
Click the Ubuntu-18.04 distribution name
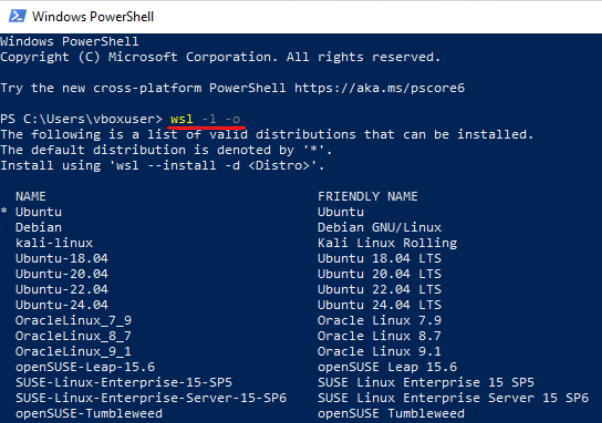click(62, 258)
